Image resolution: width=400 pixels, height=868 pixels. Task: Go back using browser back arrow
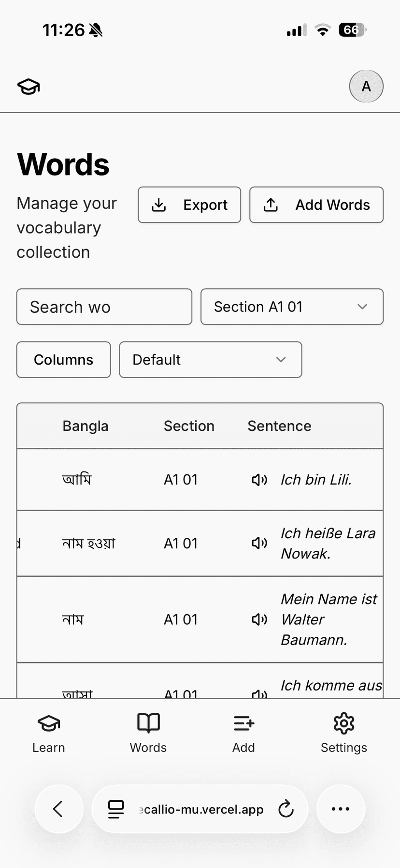pos(58,809)
